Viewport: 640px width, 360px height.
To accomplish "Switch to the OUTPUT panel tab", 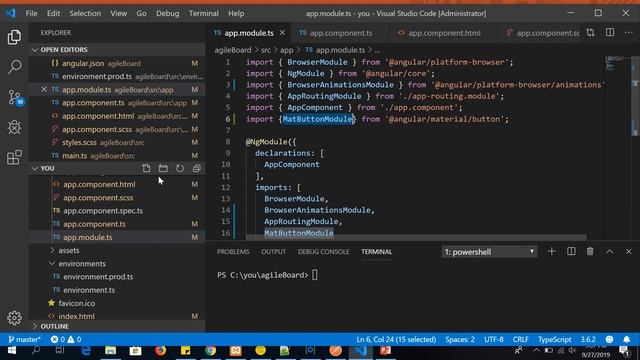I will pos(273,251).
